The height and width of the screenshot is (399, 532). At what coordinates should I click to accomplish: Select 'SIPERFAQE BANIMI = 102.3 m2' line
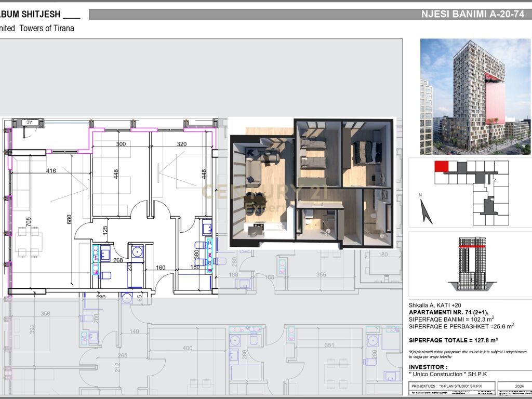click(451, 319)
